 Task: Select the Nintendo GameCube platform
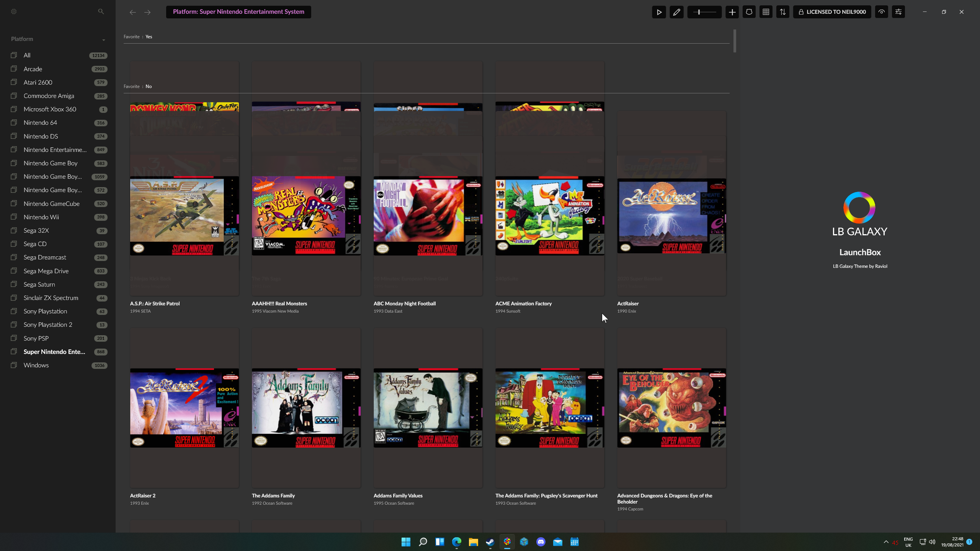pos(58,204)
